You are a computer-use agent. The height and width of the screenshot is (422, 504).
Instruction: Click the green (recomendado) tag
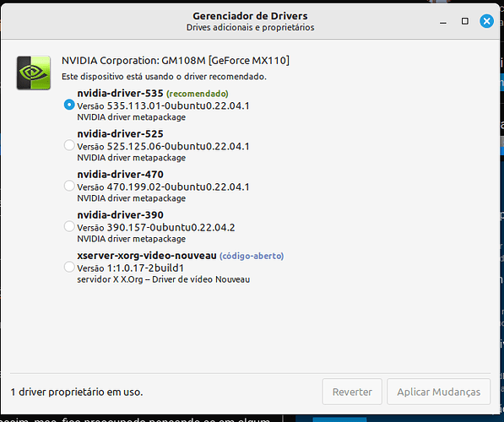coord(198,94)
